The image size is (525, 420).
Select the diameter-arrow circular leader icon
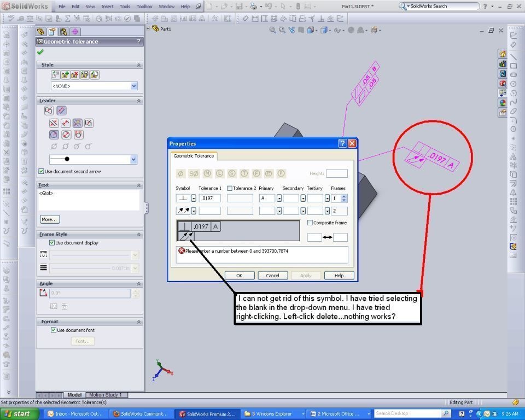coord(66,135)
